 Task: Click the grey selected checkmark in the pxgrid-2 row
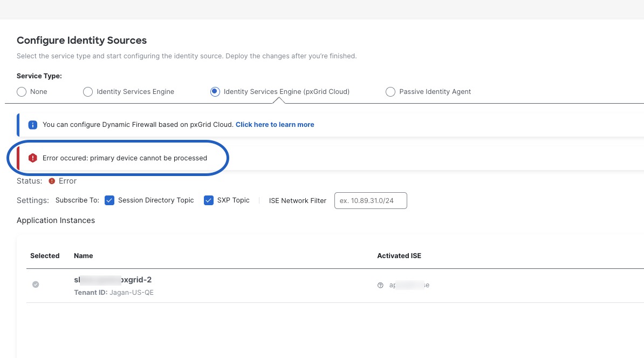click(36, 285)
